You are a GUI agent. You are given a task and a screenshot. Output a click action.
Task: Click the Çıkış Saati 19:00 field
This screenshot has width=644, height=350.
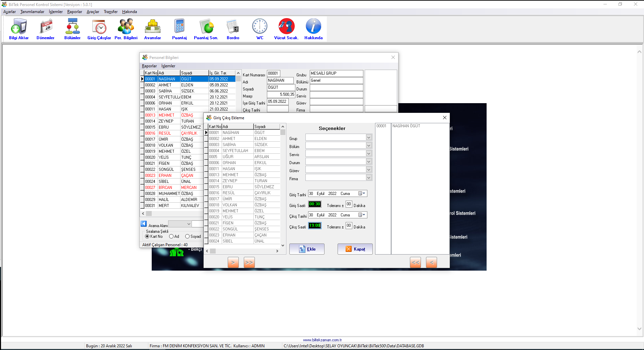pyautogui.click(x=315, y=226)
